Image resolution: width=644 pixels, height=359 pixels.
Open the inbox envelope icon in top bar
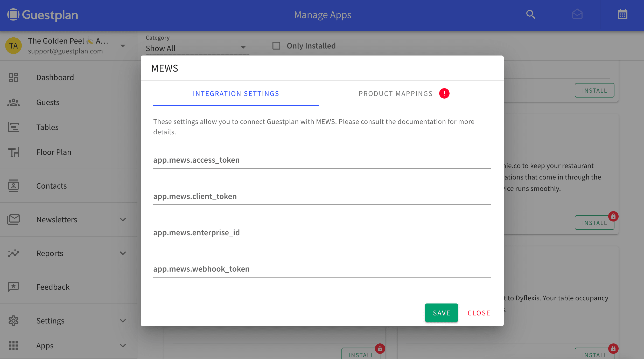click(577, 15)
